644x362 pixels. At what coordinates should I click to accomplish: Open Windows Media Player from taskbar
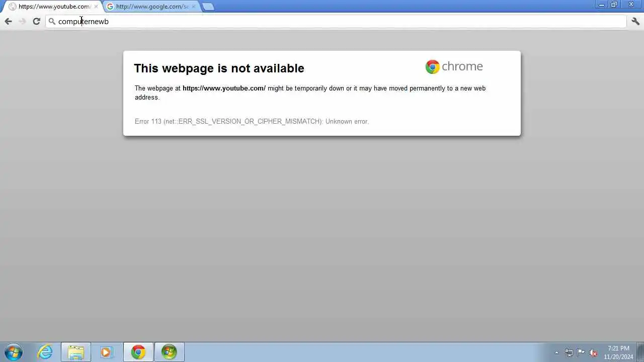point(106,352)
